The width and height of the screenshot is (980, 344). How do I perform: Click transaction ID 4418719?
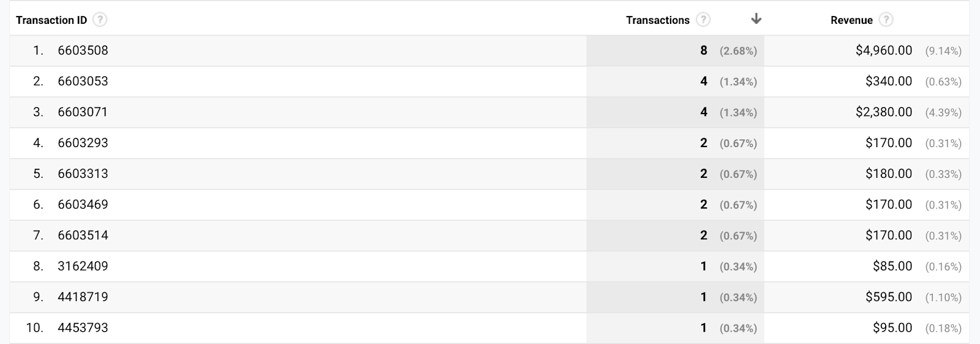tap(83, 297)
